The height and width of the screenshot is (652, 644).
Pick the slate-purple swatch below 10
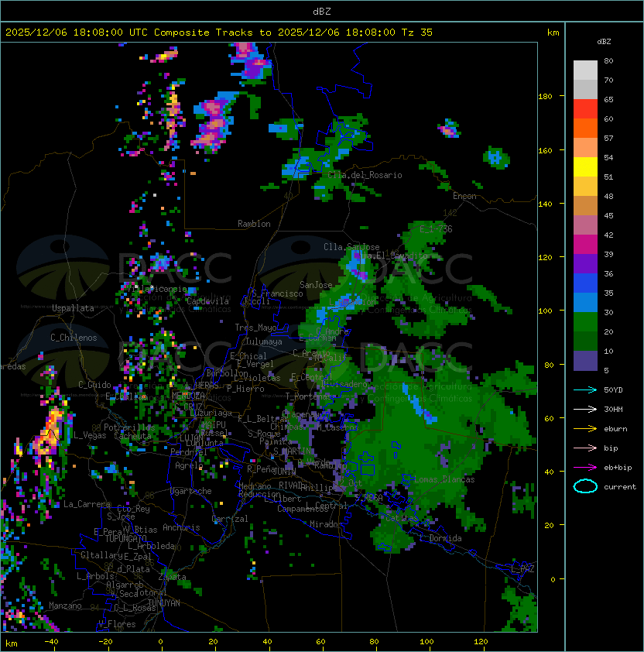point(585,361)
